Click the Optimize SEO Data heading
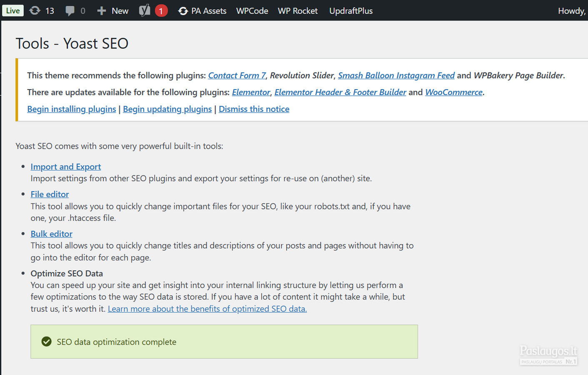Image resolution: width=588 pixels, height=375 pixels. click(67, 273)
